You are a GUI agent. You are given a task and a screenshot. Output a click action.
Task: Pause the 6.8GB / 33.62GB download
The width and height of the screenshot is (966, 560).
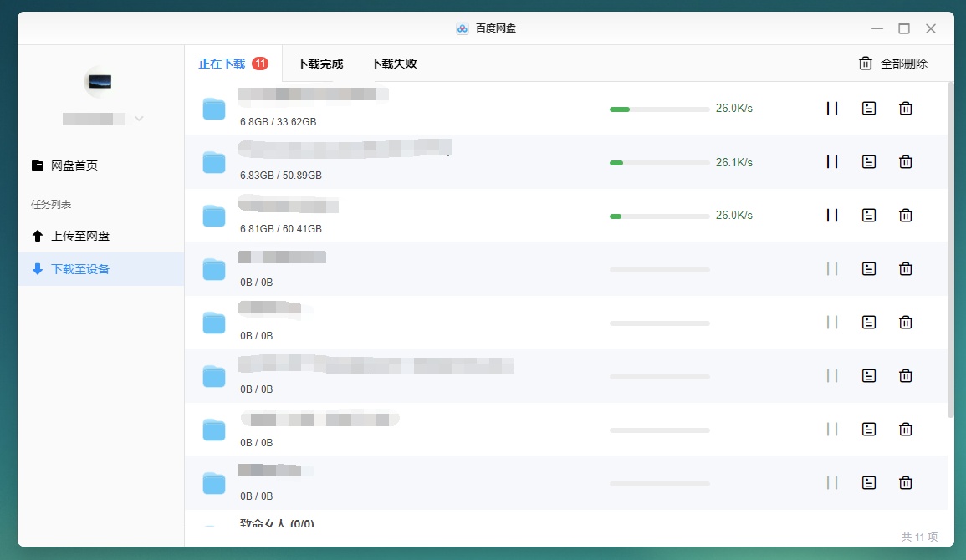(831, 109)
